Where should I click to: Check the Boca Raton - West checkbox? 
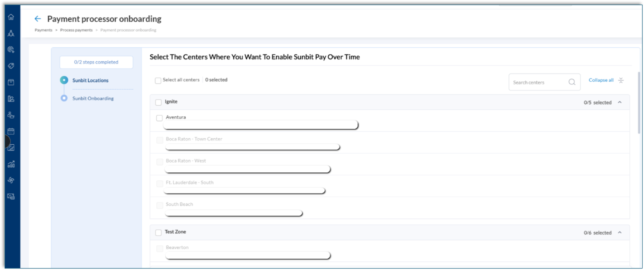tap(160, 162)
